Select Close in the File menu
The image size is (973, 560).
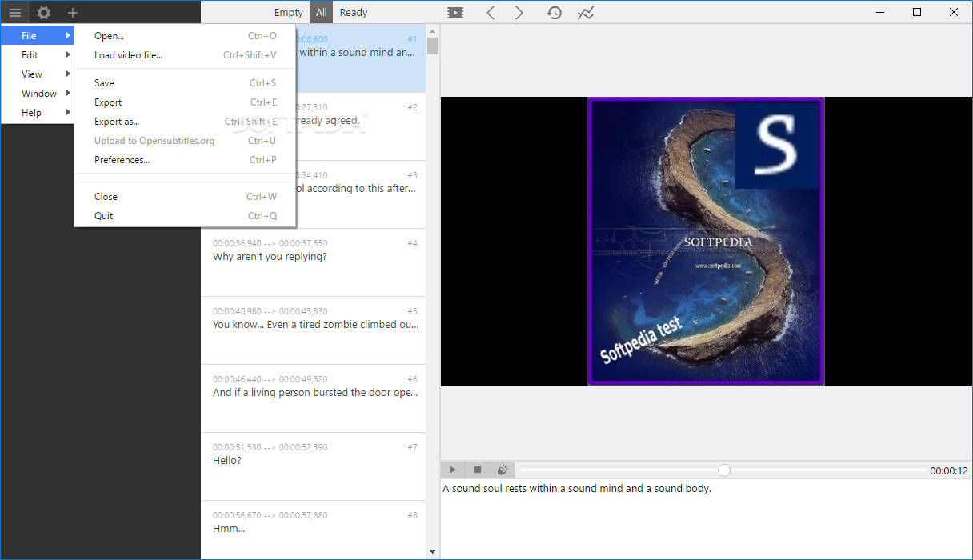[x=185, y=197]
